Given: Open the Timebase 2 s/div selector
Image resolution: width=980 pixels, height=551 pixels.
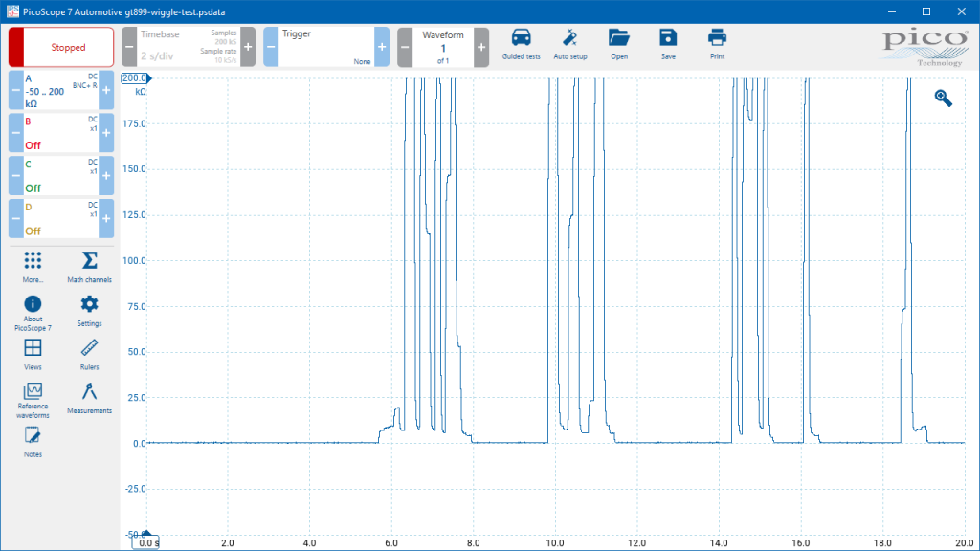Looking at the screenshot, I should (x=189, y=47).
